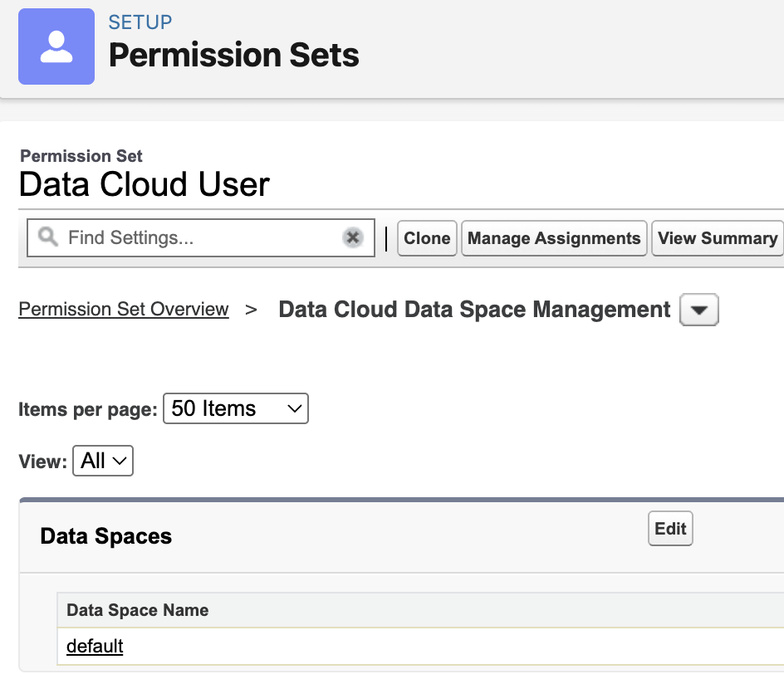
Task: Click the Data Spaces section heading
Action: tap(106, 536)
